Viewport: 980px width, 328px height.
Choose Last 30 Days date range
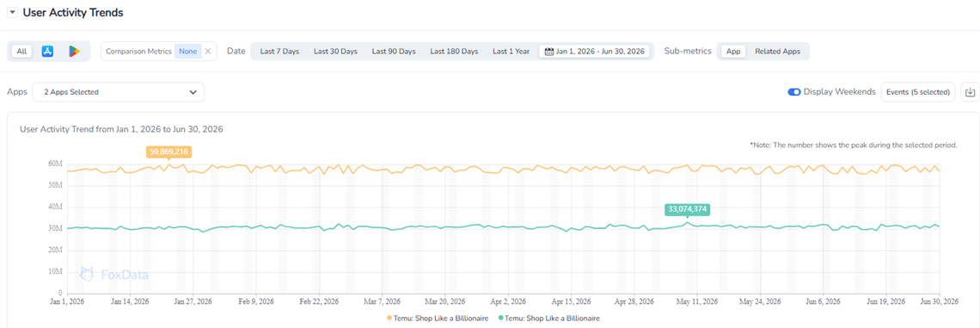[x=335, y=52]
